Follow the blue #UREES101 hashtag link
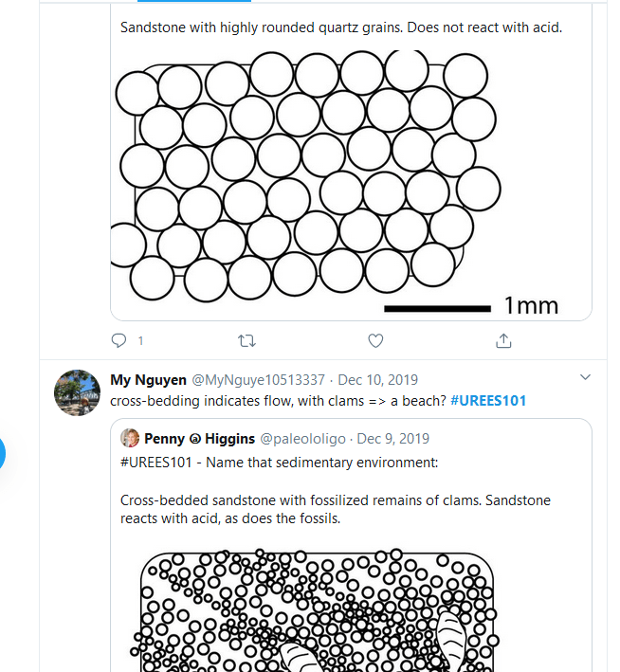This screenshot has height=672, width=620. (487, 401)
